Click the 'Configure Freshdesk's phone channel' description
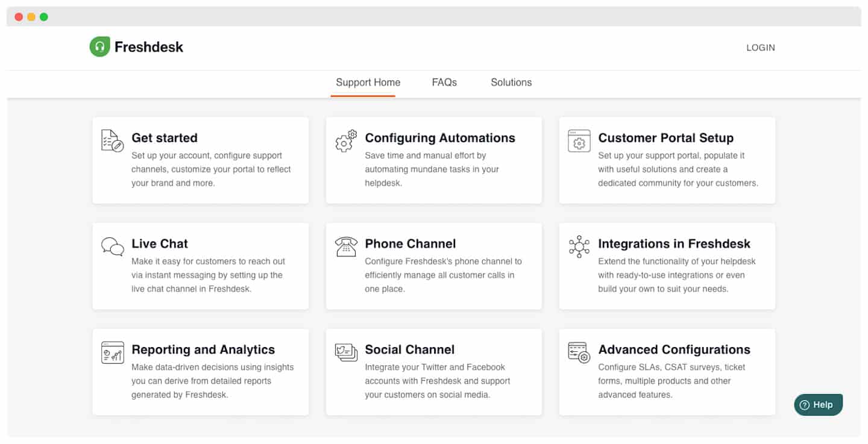Screen dimensions: 868x444 pyautogui.click(x=444, y=275)
